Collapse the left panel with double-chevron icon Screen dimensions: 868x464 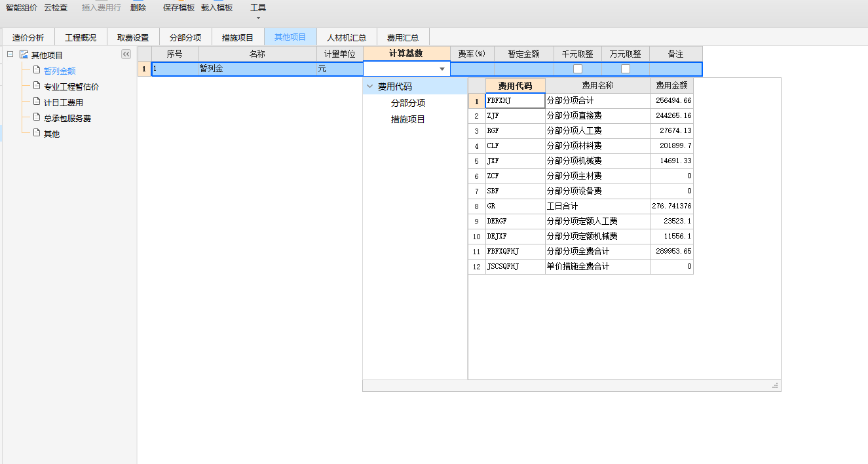(126, 54)
